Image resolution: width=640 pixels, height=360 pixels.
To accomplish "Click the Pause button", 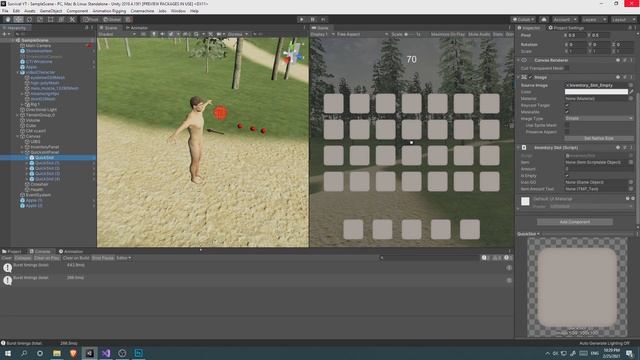I will pos(313,19).
